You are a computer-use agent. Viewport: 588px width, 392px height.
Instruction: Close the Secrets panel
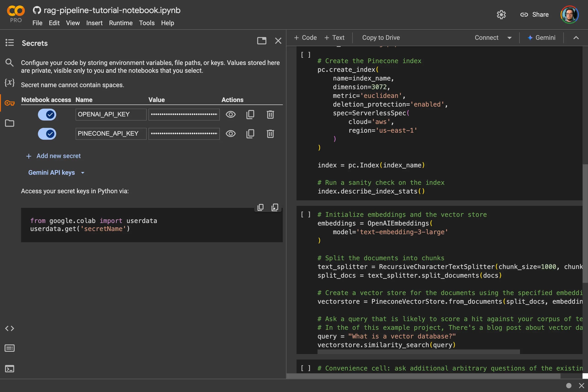coord(278,40)
